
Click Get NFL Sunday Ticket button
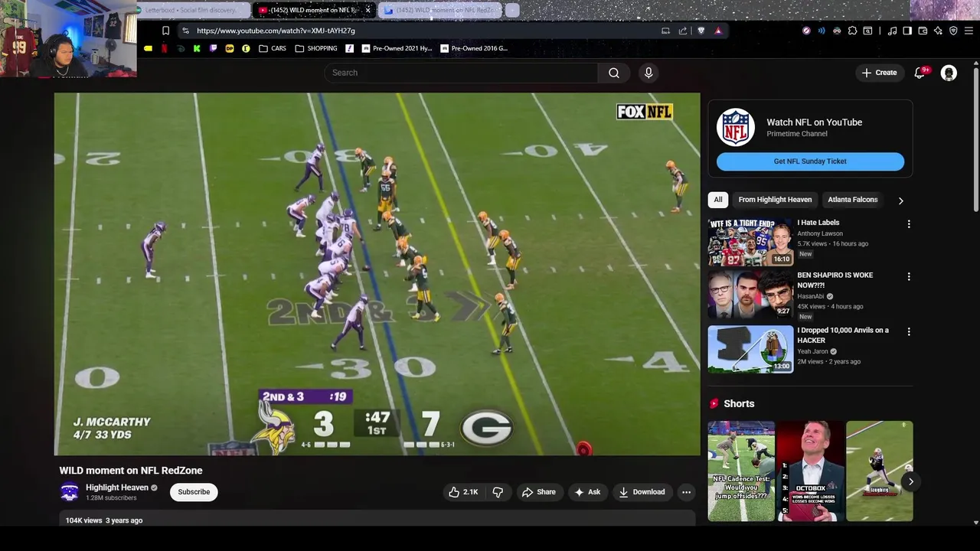[x=810, y=161]
